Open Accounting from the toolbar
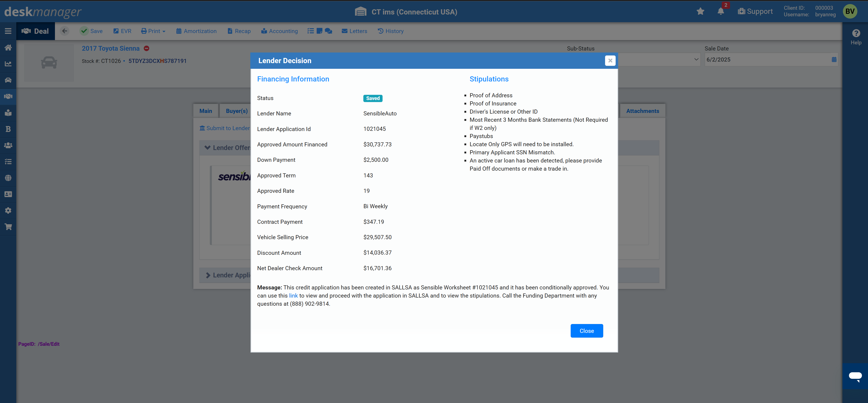The height and width of the screenshot is (403, 868). tap(279, 31)
